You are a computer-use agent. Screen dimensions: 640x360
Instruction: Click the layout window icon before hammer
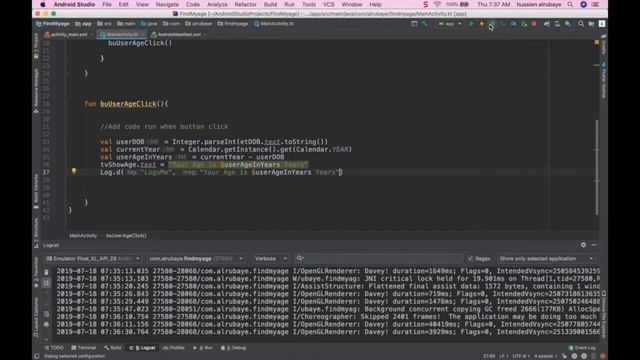pyautogui.click(x=414, y=24)
